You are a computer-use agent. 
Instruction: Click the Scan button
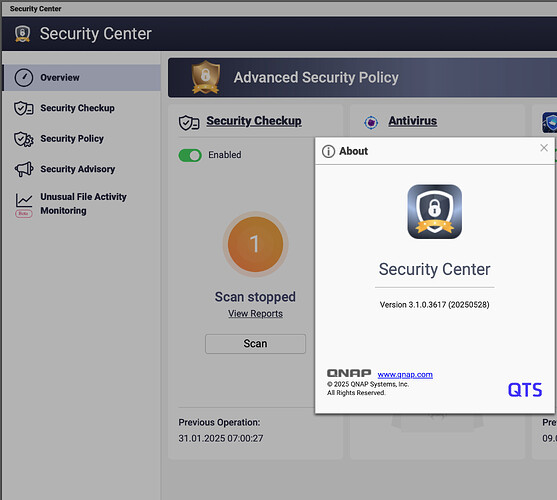pos(255,344)
